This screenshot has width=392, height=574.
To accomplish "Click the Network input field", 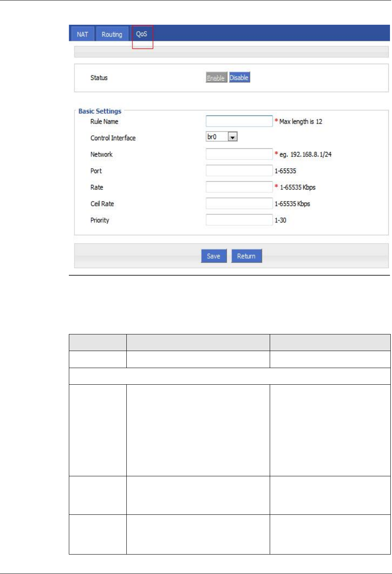I will click(x=239, y=154).
